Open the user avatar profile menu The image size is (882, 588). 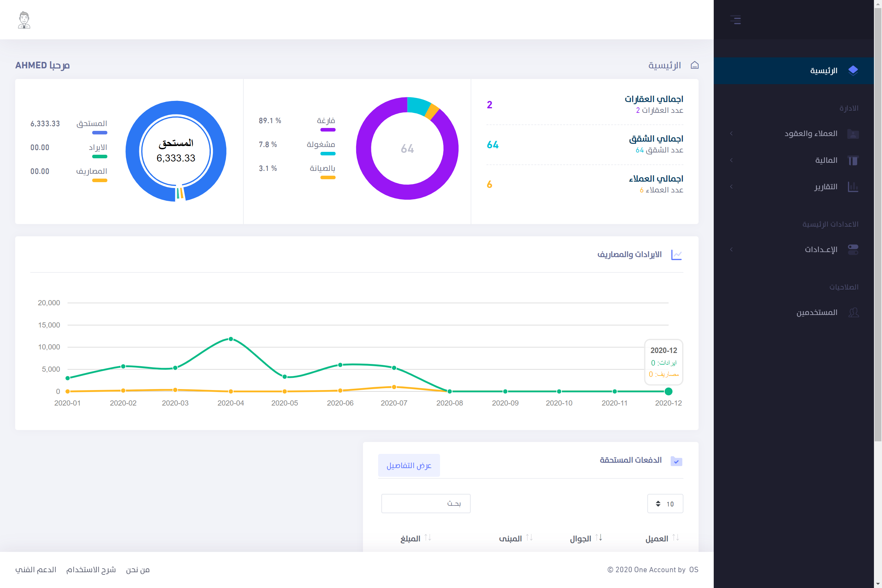[24, 20]
